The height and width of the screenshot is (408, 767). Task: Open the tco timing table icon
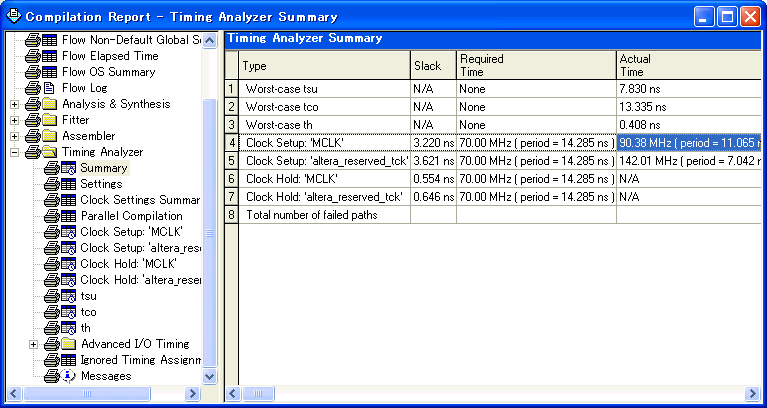68,312
